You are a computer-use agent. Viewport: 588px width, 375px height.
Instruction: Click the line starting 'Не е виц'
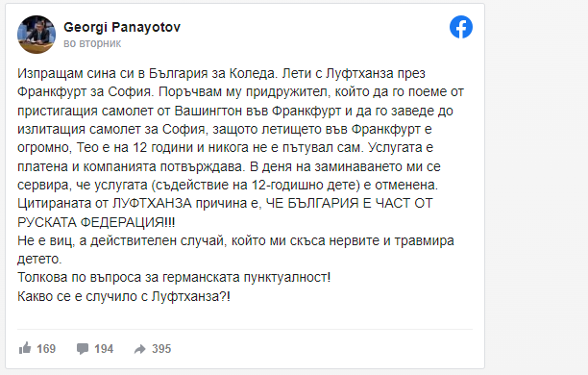(x=235, y=240)
